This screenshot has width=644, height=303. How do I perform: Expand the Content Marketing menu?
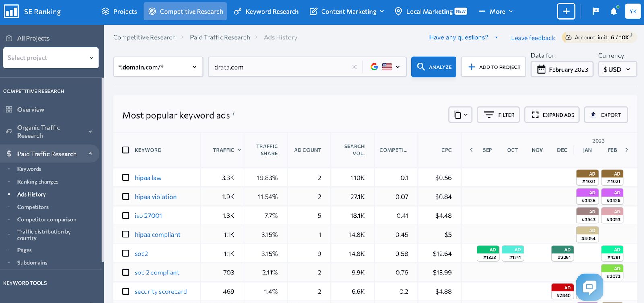click(x=347, y=12)
